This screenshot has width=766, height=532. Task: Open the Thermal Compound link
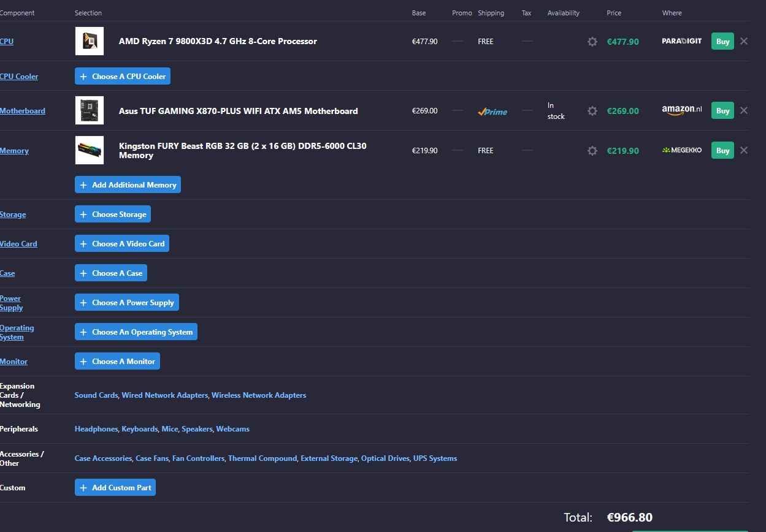point(262,458)
